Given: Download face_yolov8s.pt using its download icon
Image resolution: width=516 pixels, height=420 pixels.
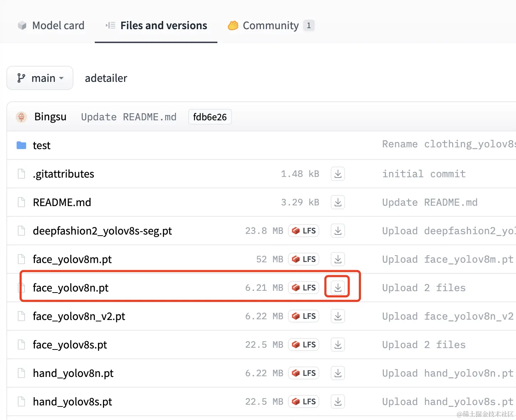Looking at the screenshot, I should [x=338, y=345].
